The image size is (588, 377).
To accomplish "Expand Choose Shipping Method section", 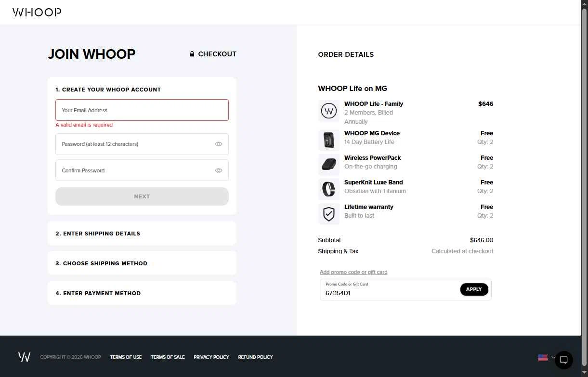I will click(142, 263).
